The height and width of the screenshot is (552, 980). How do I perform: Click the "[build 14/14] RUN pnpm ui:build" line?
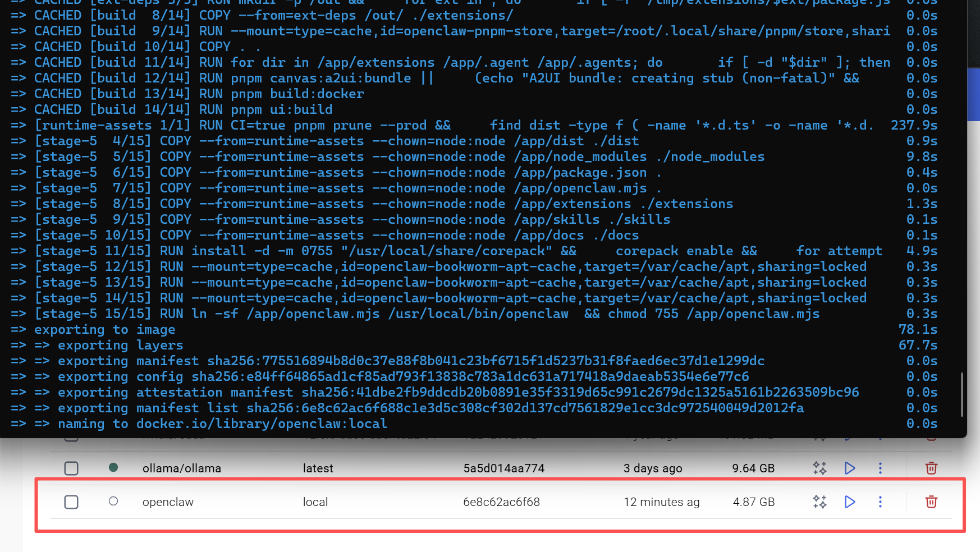(x=171, y=109)
